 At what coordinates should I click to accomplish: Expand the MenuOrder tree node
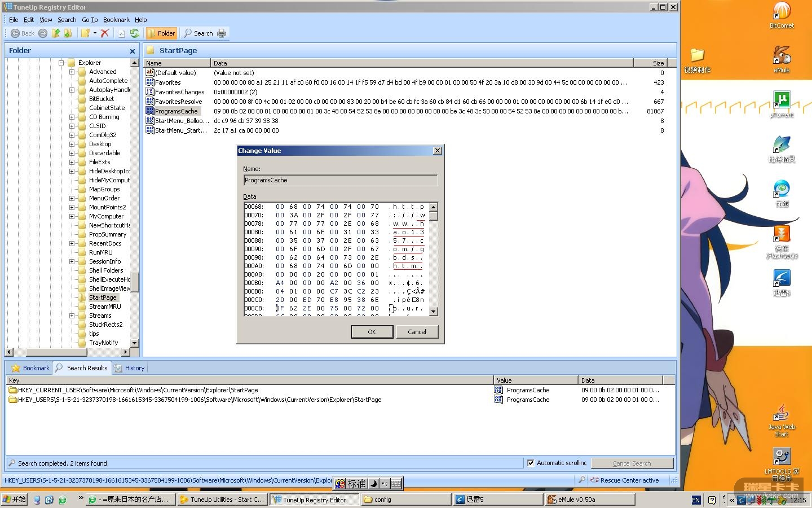coord(72,198)
